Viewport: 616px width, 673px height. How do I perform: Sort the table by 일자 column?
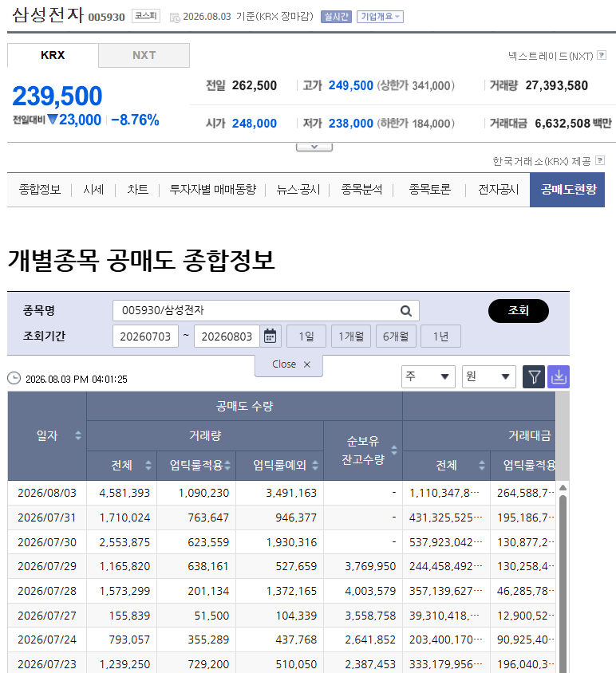pyautogui.click(x=77, y=435)
